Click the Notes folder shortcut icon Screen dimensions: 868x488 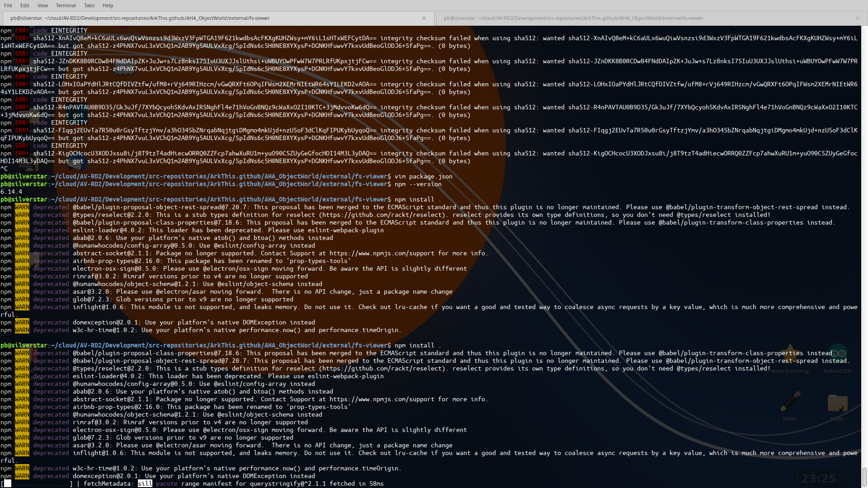coord(837,403)
